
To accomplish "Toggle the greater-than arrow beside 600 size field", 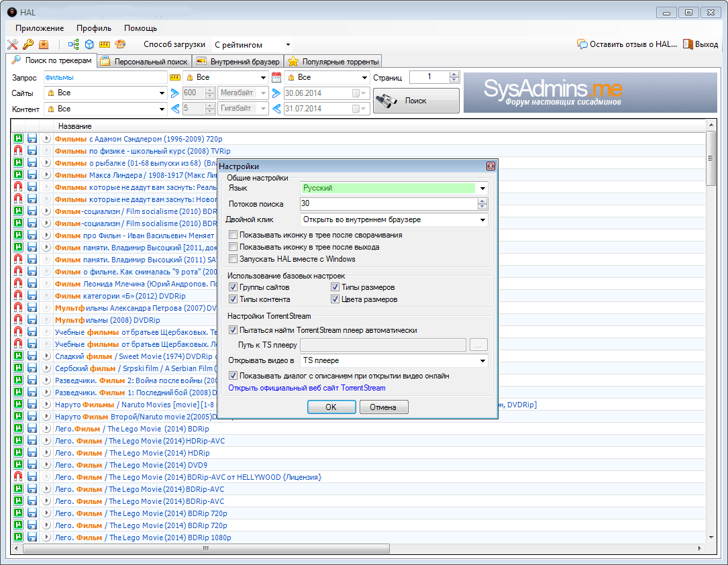I will tap(174, 93).
